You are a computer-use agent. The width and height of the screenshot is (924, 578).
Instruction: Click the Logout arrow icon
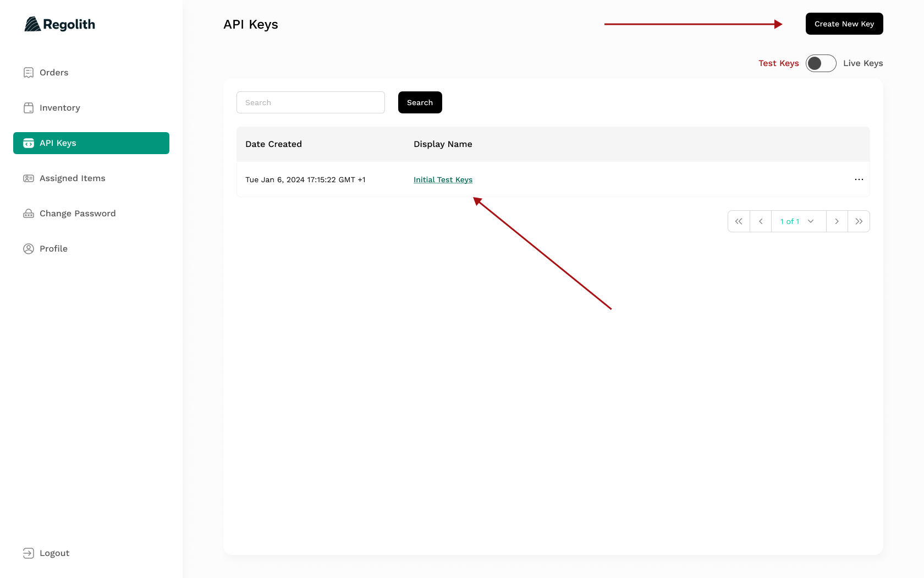point(29,553)
